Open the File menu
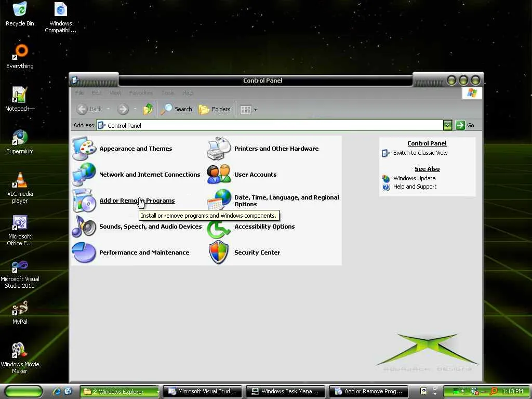 click(x=79, y=92)
